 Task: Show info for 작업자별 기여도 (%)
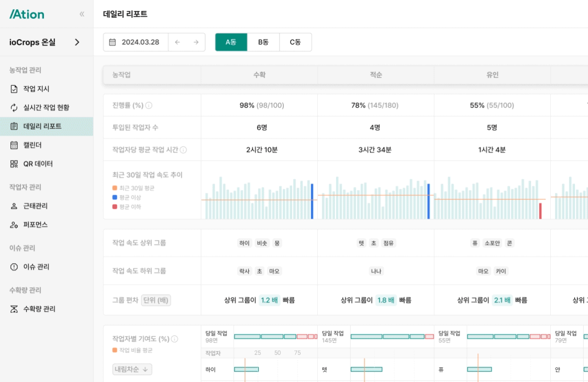coord(174,339)
